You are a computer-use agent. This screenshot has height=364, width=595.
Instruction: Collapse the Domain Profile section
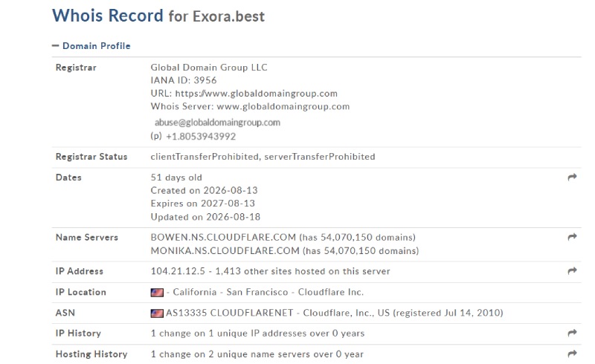click(91, 46)
